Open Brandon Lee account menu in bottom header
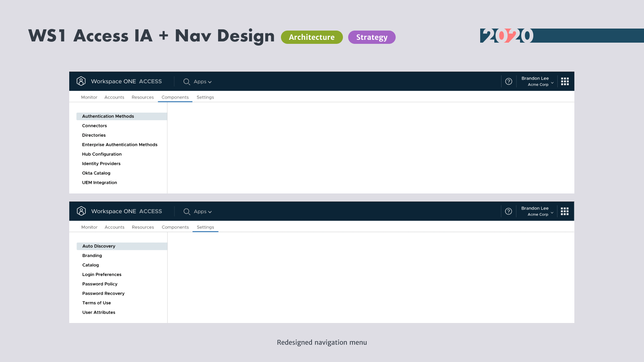The width and height of the screenshot is (644, 362). pyautogui.click(x=537, y=212)
